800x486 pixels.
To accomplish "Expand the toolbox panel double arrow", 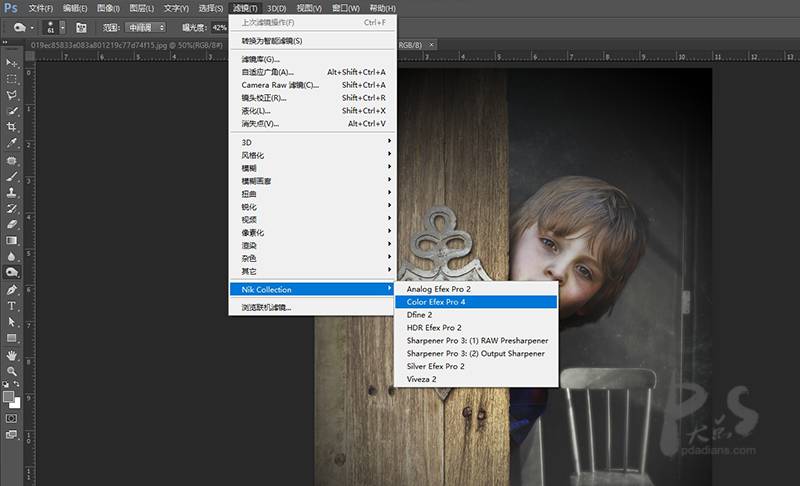I will (x=5, y=43).
